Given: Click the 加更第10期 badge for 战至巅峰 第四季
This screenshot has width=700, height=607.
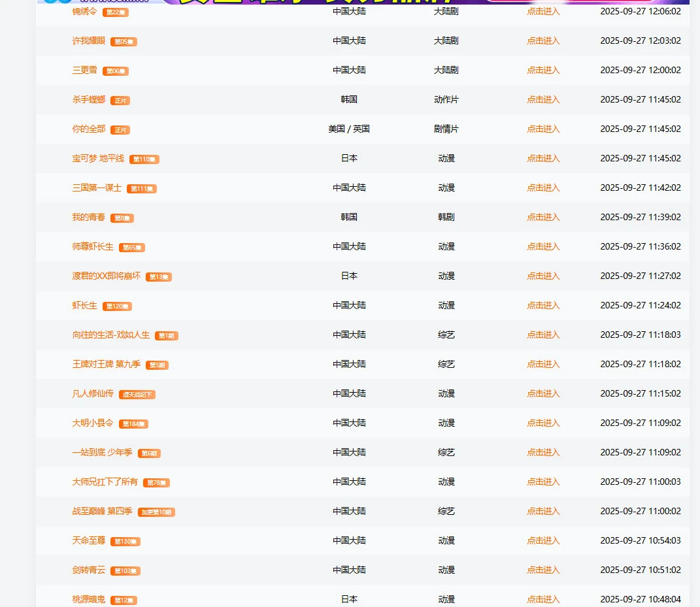Looking at the screenshot, I should tap(156, 512).
